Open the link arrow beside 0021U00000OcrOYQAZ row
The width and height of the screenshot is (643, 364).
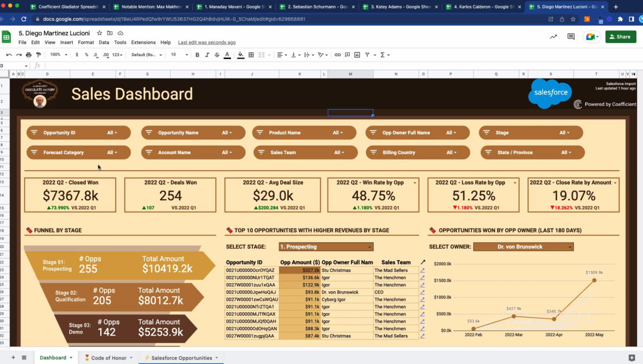tap(422, 270)
